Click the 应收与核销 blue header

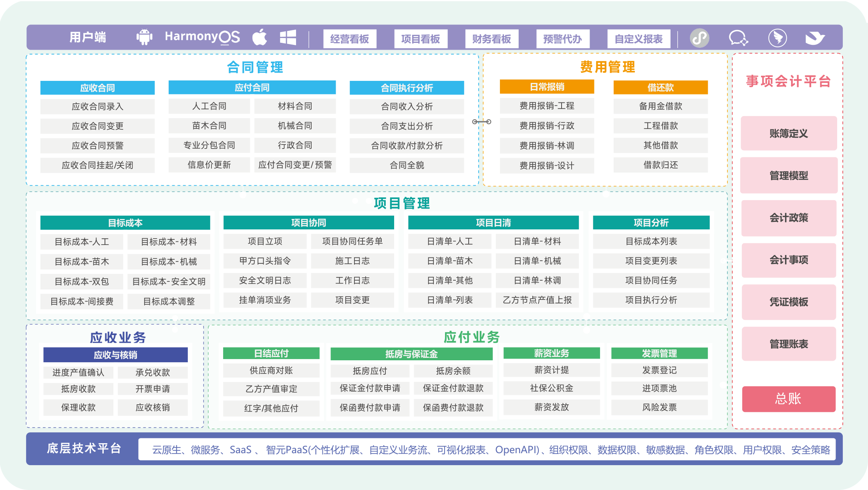[x=115, y=355]
